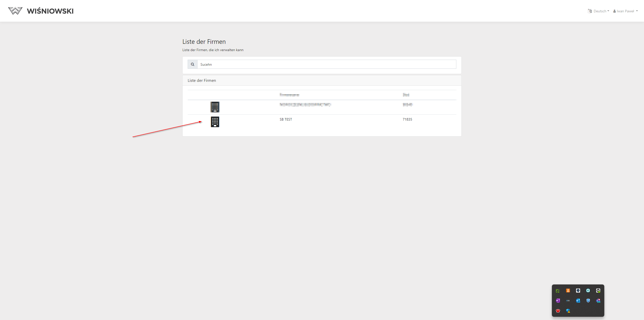Open the 3CX tray icon
This screenshot has height=320, width=644.
(x=568, y=301)
